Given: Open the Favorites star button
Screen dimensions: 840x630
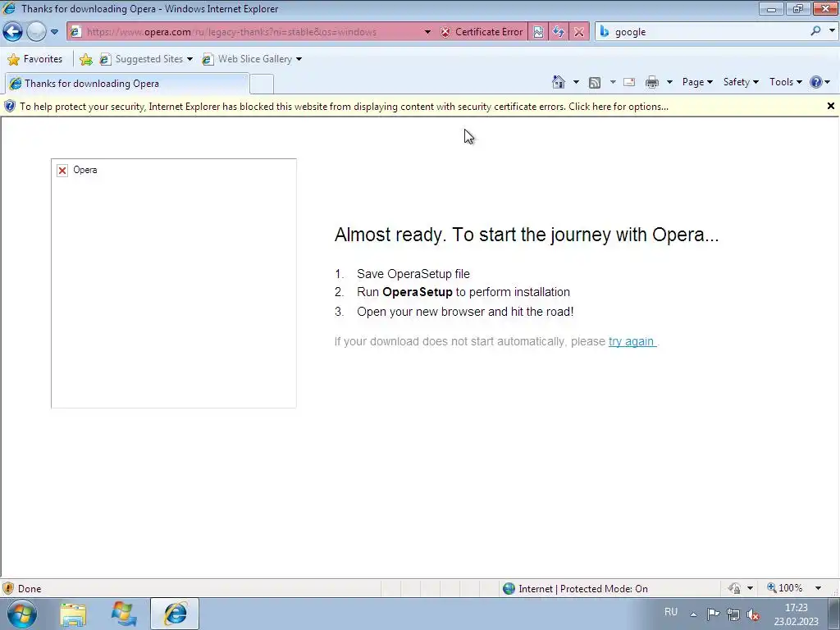Looking at the screenshot, I should [x=35, y=59].
